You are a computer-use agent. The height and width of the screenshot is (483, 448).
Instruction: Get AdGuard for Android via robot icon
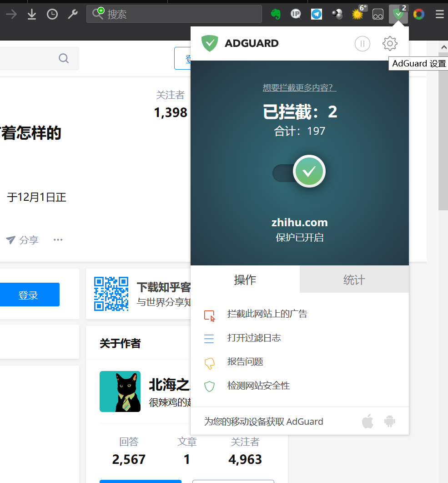[x=389, y=421]
